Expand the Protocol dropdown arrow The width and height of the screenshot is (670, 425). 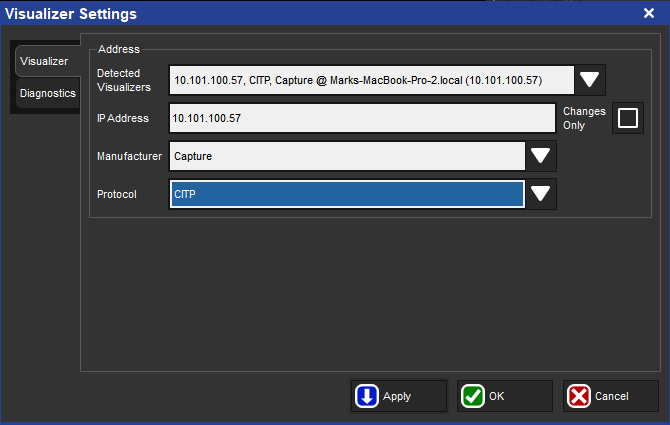(x=541, y=194)
